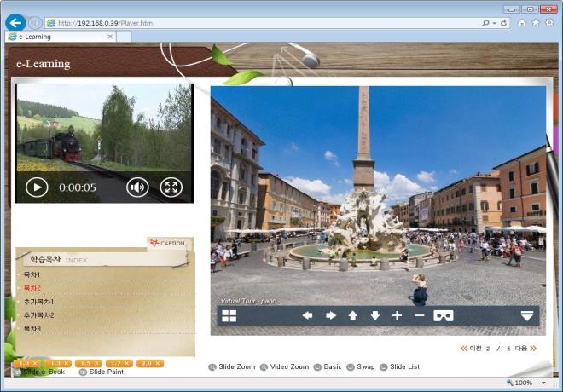
Task: Open the favorites star
Action: [x=536, y=23]
